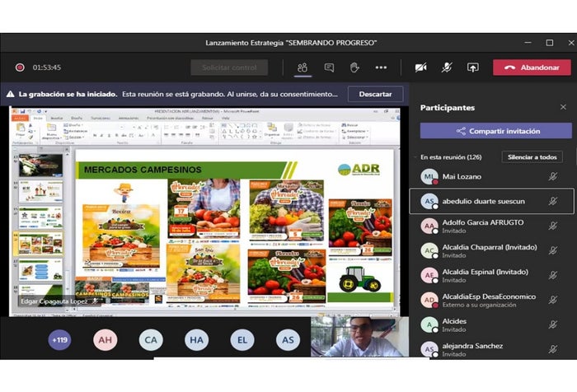Open the more actions ellipsis menu
The height and width of the screenshot is (392, 577).
(381, 68)
